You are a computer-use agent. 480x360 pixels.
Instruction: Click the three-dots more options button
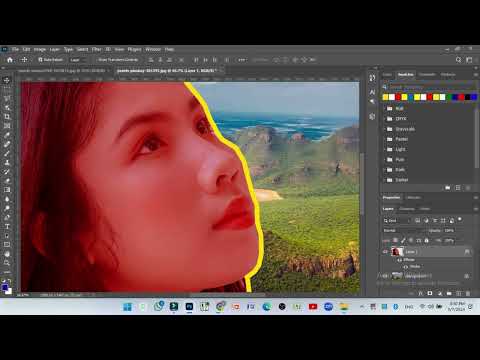coord(242,60)
